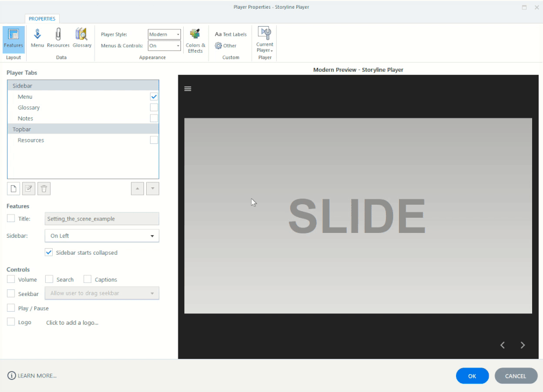
Task: Enable the Volume control checkbox
Action: (x=11, y=280)
